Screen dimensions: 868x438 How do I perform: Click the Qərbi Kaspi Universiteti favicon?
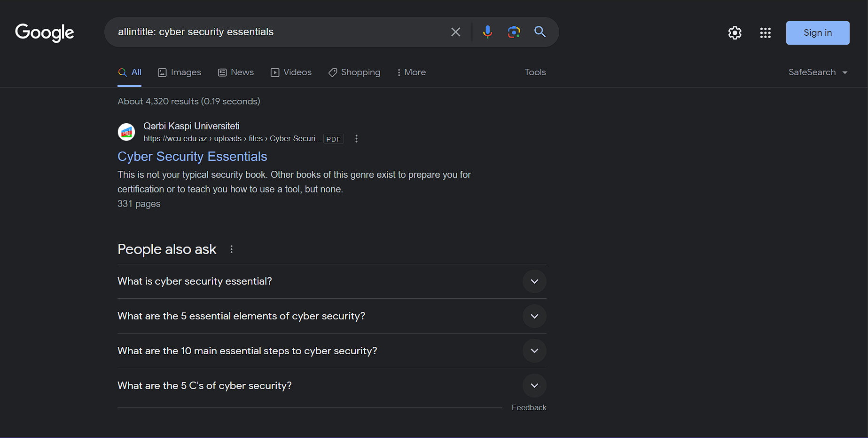coord(126,132)
